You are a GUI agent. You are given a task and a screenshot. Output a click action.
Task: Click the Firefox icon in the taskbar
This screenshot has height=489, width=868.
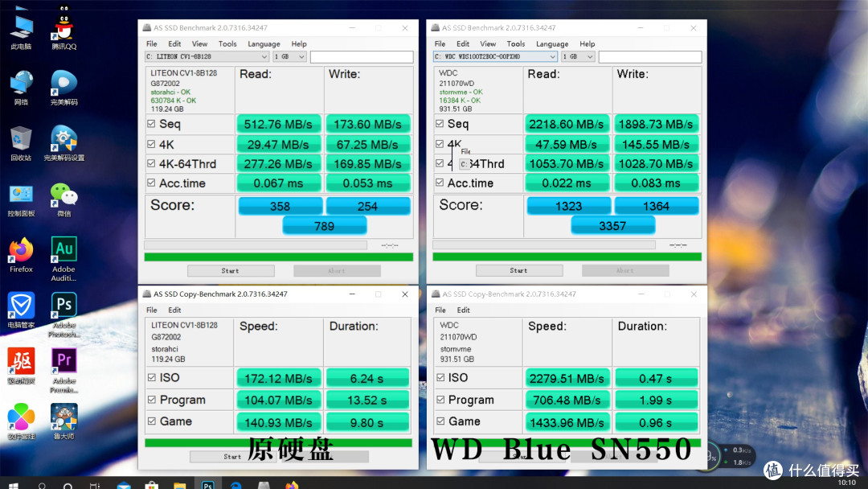pyautogui.click(x=292, y=485)
